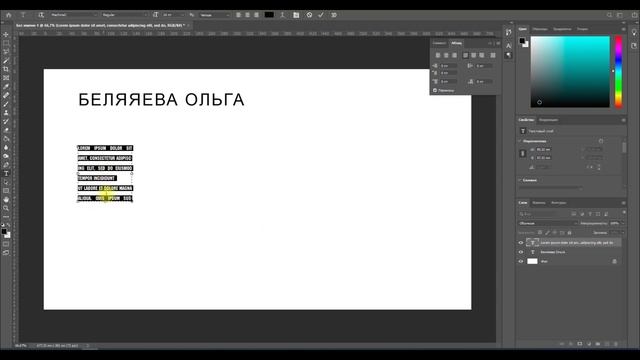Open the layer blend mode dropdown

pyautogui.click(x=548, y=223)
